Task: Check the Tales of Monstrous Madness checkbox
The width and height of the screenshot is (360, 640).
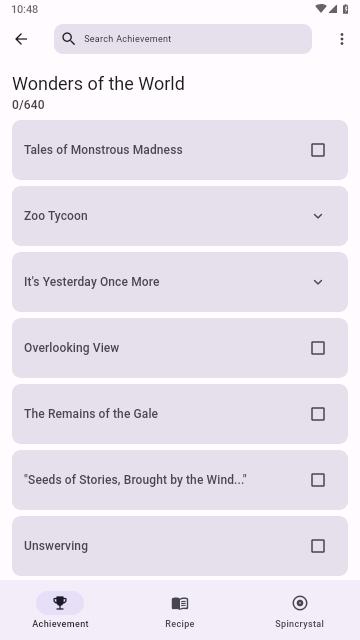Action: click(x=318, y=150)
